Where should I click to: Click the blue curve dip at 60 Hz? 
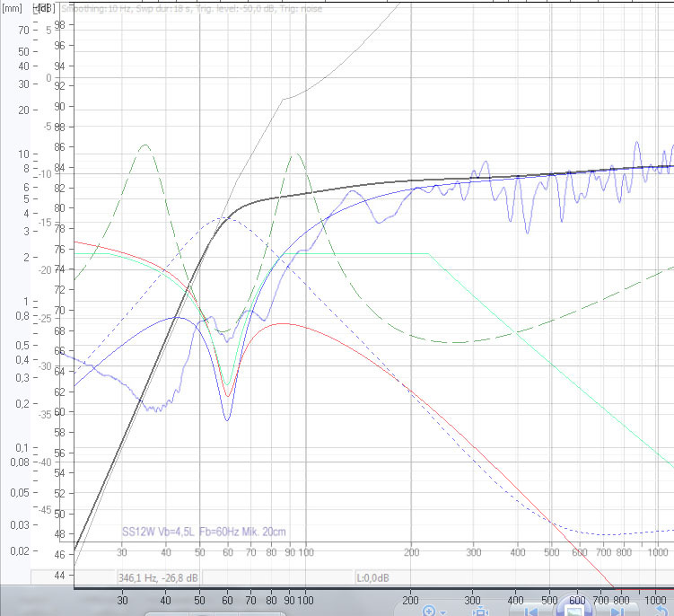click(227, 419)
